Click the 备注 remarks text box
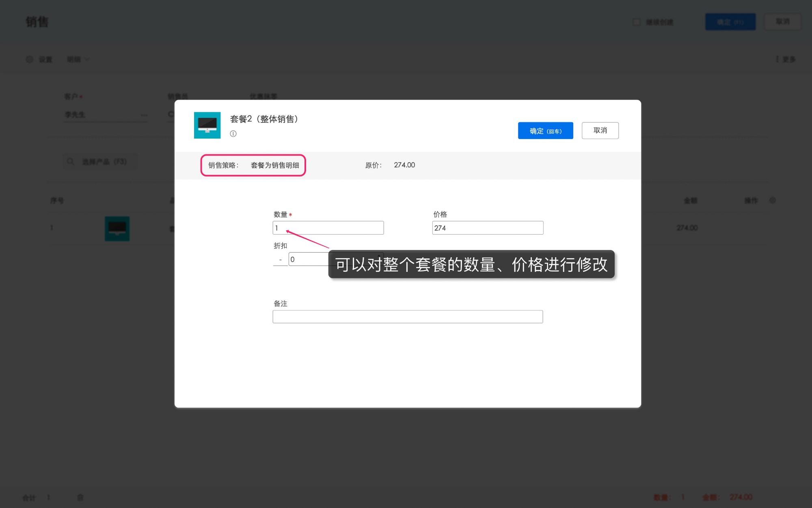The image size is (812, 508). pos(407,317)
